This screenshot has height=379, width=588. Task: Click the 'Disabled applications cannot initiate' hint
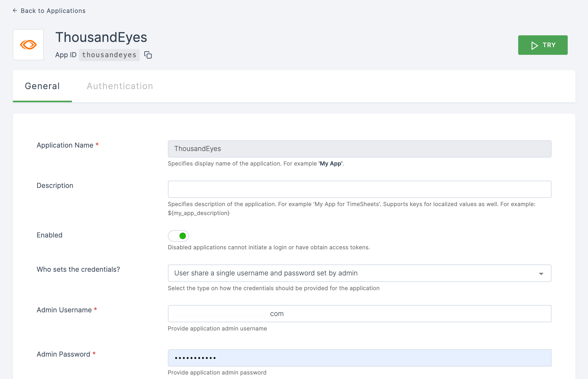[269, 247]
